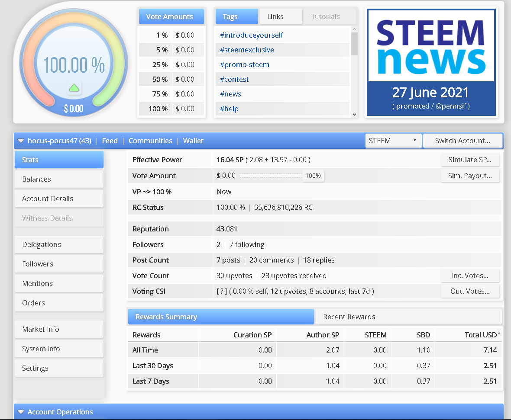Viewport: 511px width, 420px height.
Task: Click the '7 following' count
Action: (x=247, y=245)
